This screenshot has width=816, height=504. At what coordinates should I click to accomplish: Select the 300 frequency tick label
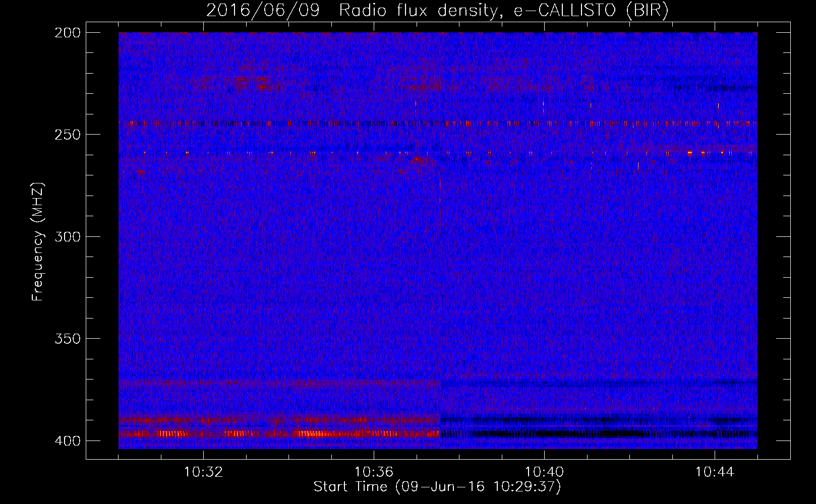click(67, 236)
